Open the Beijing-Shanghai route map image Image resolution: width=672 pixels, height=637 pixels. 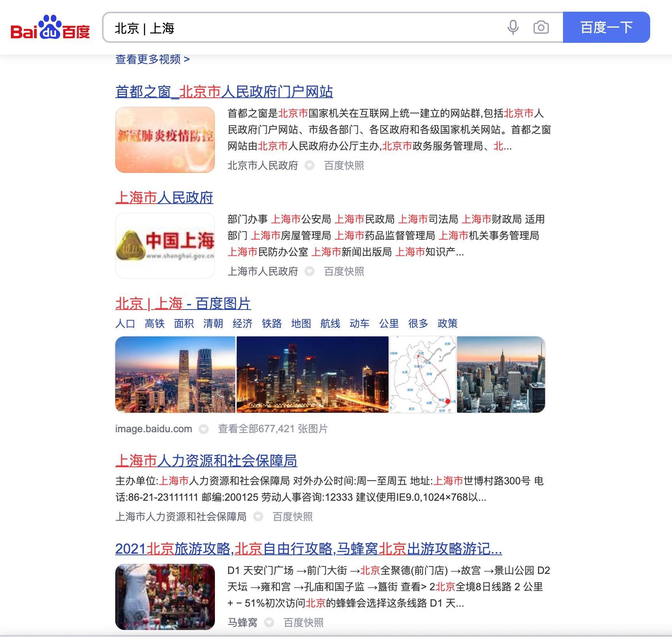[x=423, y=375]
